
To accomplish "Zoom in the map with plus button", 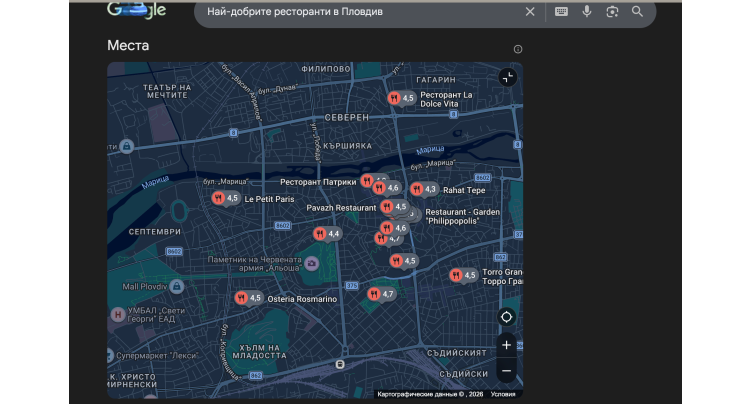I will (x=506, y=345).
